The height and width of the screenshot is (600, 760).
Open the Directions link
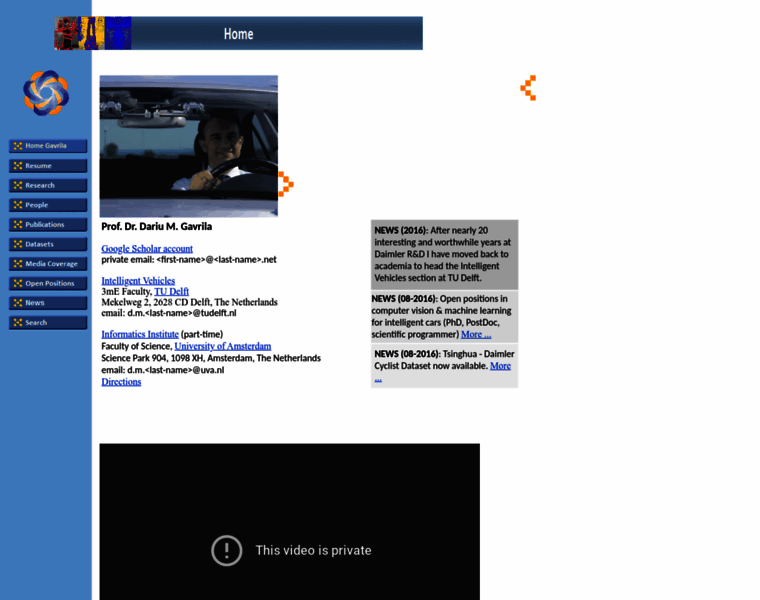pyautogui.click(x=121, y=382)
